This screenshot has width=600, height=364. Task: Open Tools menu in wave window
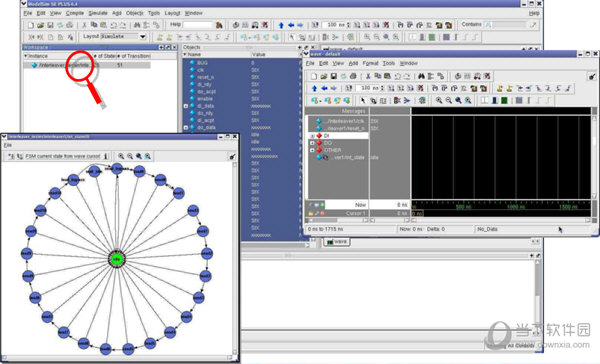point(389,64)
